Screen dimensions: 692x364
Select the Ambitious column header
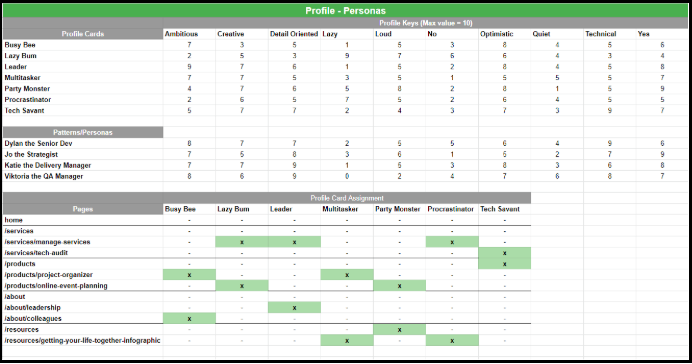(189, 34)
